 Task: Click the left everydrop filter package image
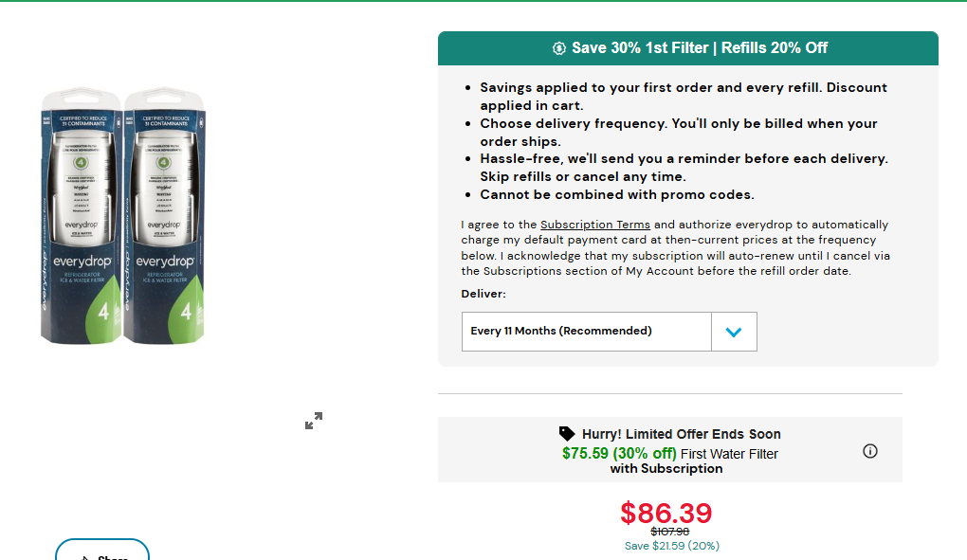pyautogui.click(x=81, y=217)
